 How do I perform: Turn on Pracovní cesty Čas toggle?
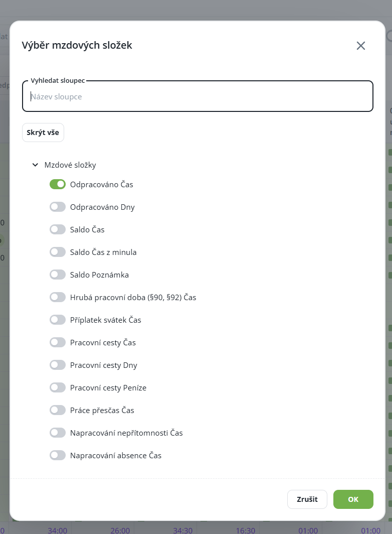pyautogui.click(x=58, y=342)
